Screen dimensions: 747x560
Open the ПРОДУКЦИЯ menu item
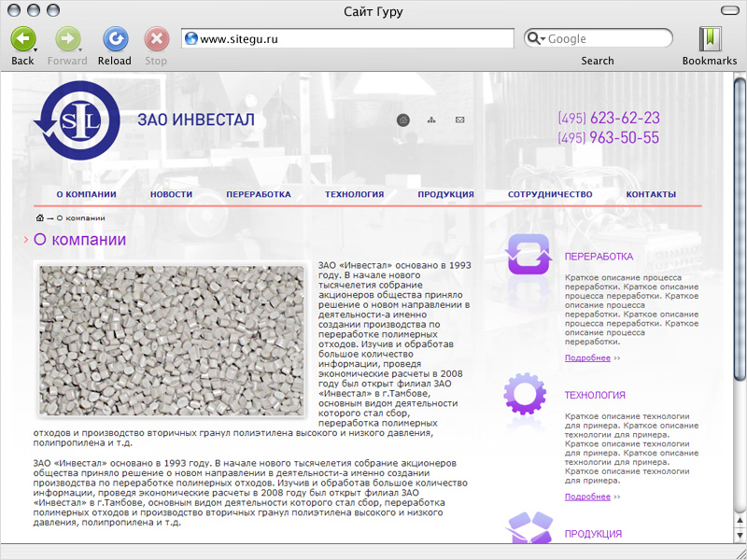click(446, 194)
